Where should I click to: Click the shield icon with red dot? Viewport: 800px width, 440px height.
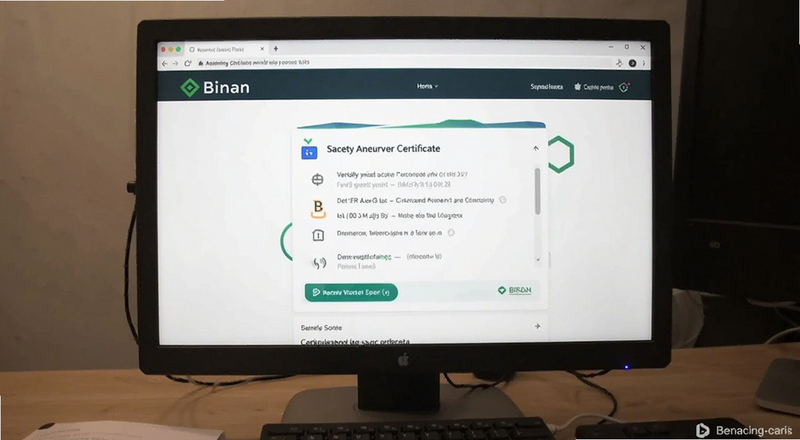coord(624,87)
